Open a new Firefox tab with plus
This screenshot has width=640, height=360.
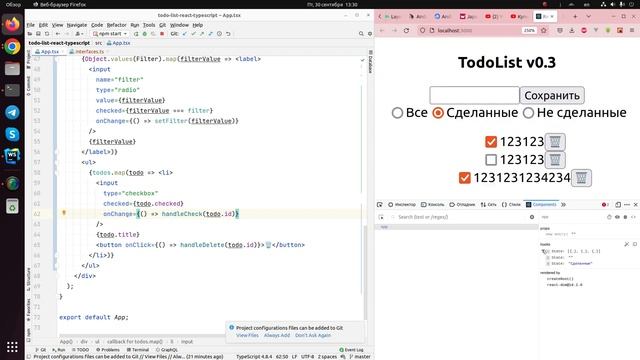click(x=575, y=16)
